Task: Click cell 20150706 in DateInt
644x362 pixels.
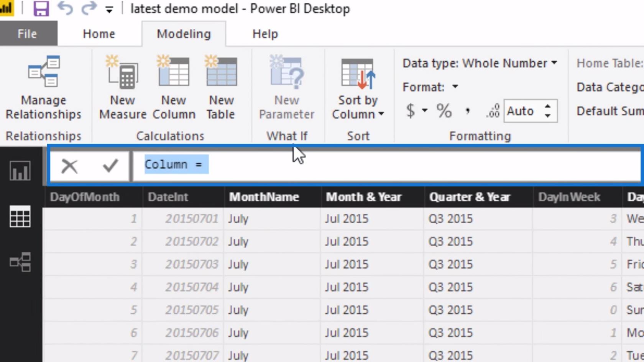Action: (x=192, y=333)
